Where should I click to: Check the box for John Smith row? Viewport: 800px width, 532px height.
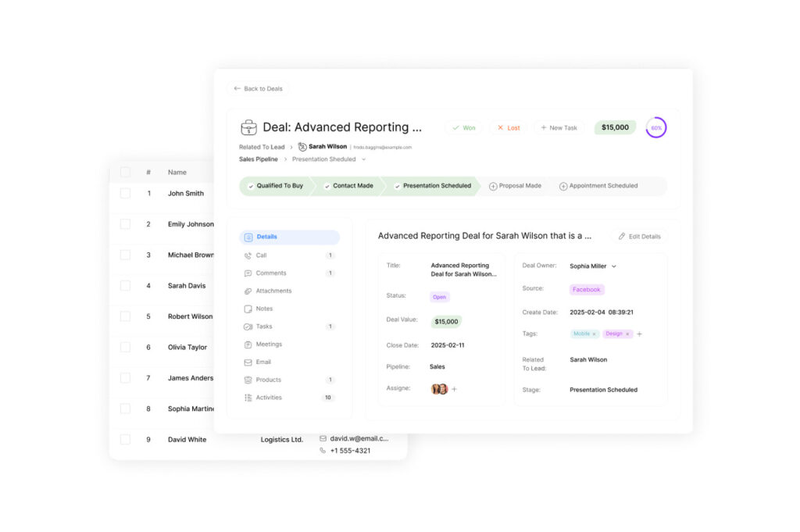tap(125, 194)
